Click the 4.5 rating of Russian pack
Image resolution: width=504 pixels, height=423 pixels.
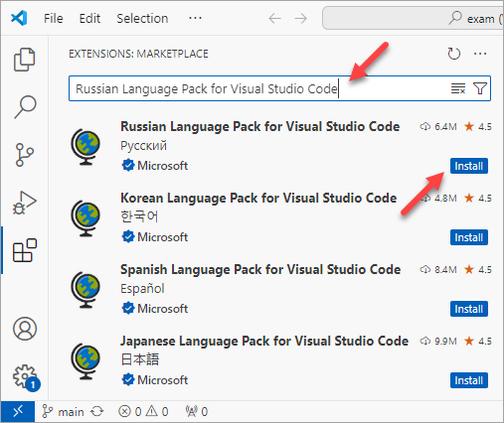[x=478, y=126]
